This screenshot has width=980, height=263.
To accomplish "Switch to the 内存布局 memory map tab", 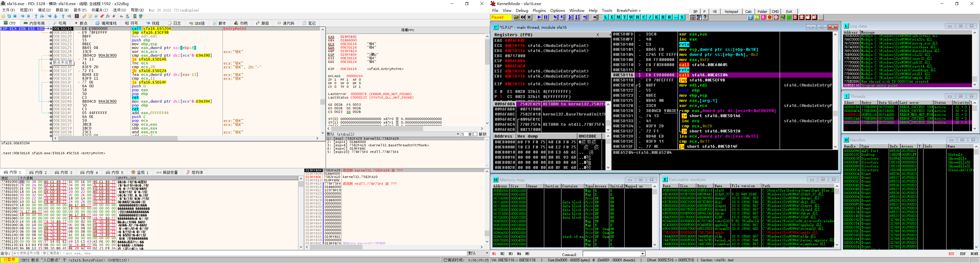I will tap(34, 23).
